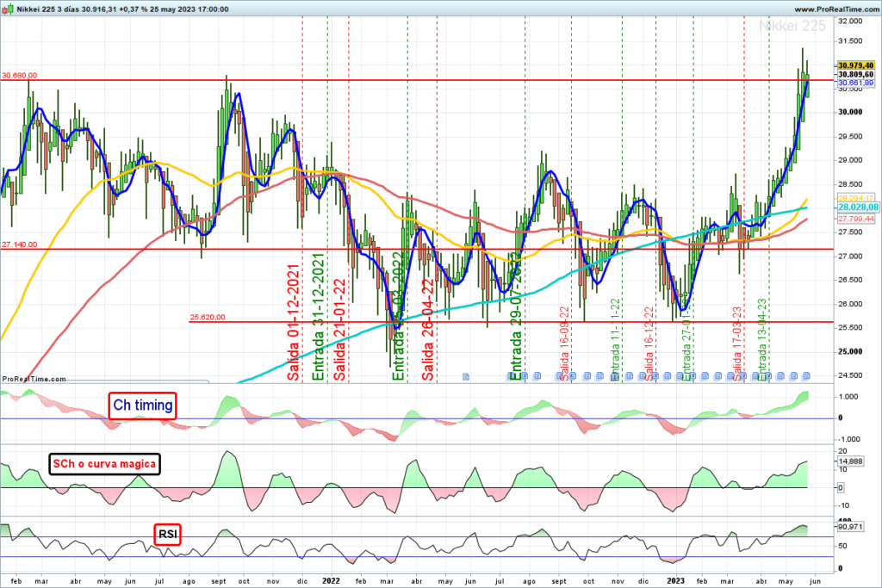The height and width of the screenshot is (588, 882).
Task: Click the 'SCh o curva magica' indicator label
Action: [104, 464]
